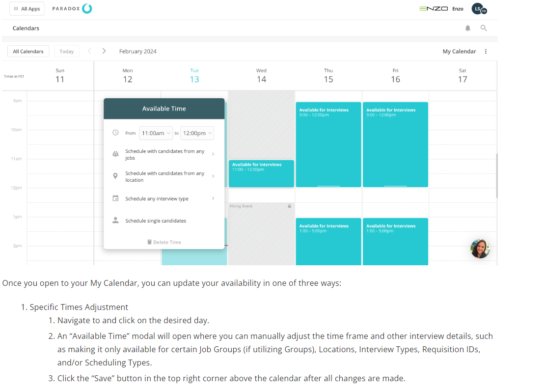Select Wednesday 11:00 – 12:00pm availability block
This screenshot has height=392, width=545.
261,174
